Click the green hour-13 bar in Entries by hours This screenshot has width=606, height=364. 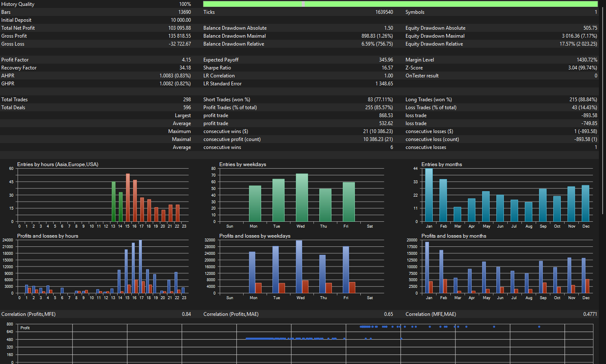[x=113, y=201]
